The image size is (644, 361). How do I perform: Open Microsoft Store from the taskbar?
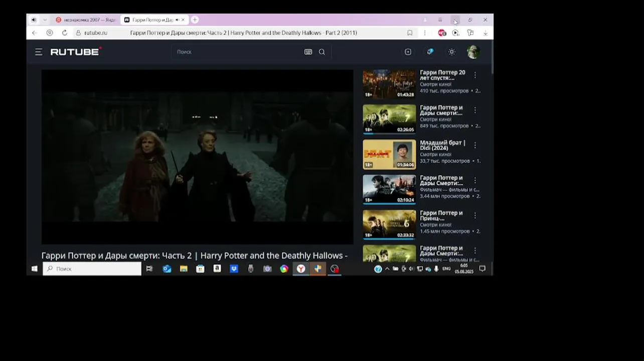tap(200, 269)
